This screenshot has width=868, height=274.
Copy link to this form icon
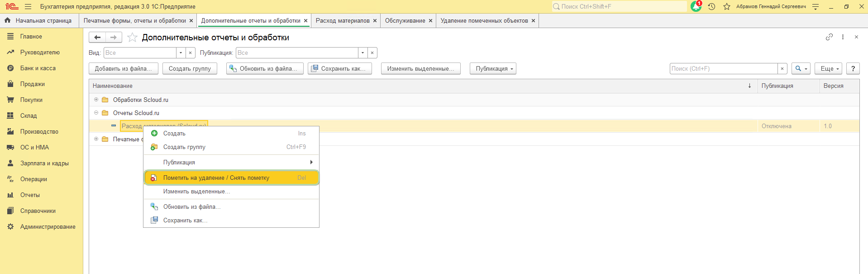coord(829,37)
